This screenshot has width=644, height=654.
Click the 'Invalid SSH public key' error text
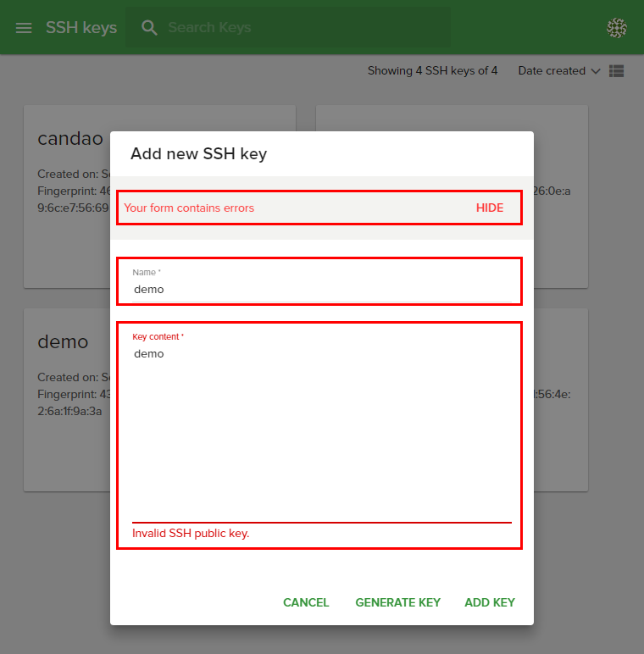[191, 534]
